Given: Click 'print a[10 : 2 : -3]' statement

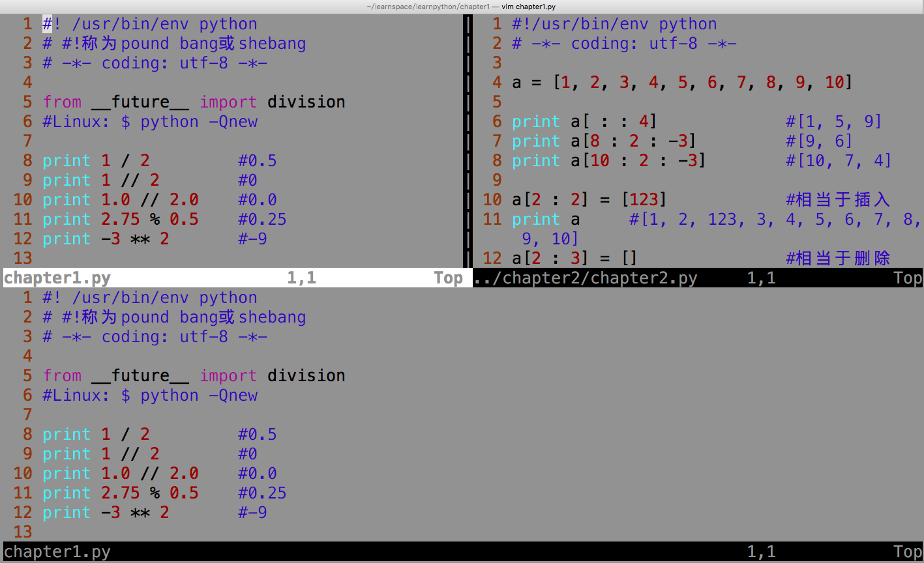Looking at the screenshot, I should point(609,161).
